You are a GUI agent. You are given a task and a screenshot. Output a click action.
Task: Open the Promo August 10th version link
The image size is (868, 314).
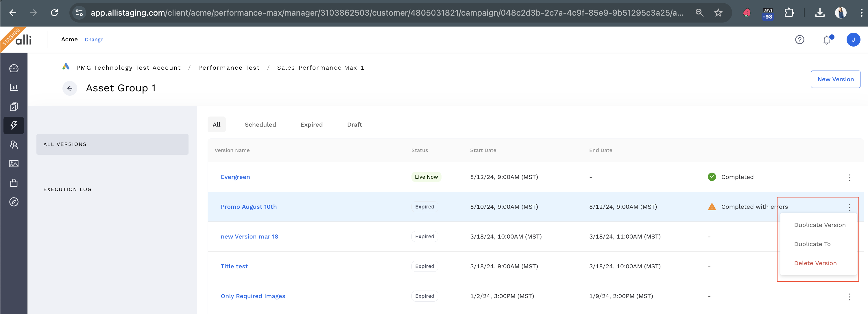point(249,207)
